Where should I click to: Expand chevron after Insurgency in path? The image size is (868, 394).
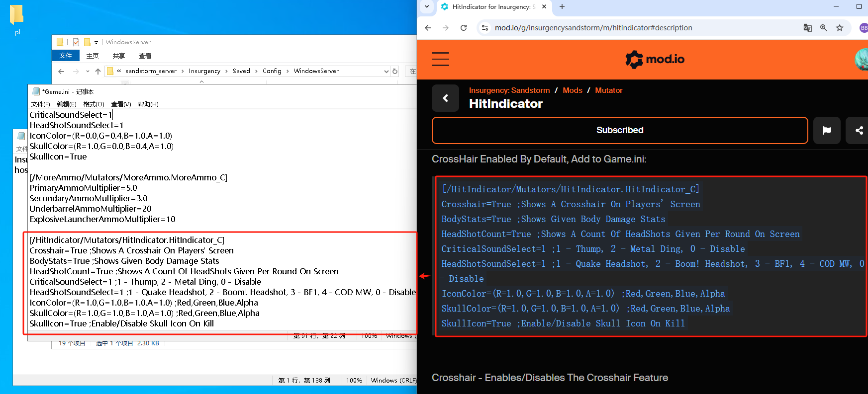click(x=227, y=71)
